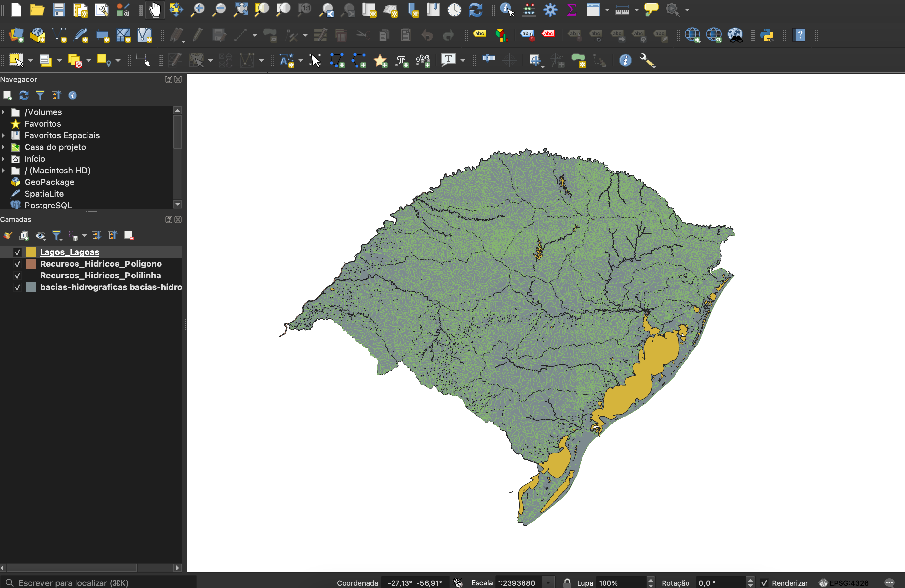Screen dimensions: 905x588
Task: Click the Coordenada value field
Action: [415, 583]
